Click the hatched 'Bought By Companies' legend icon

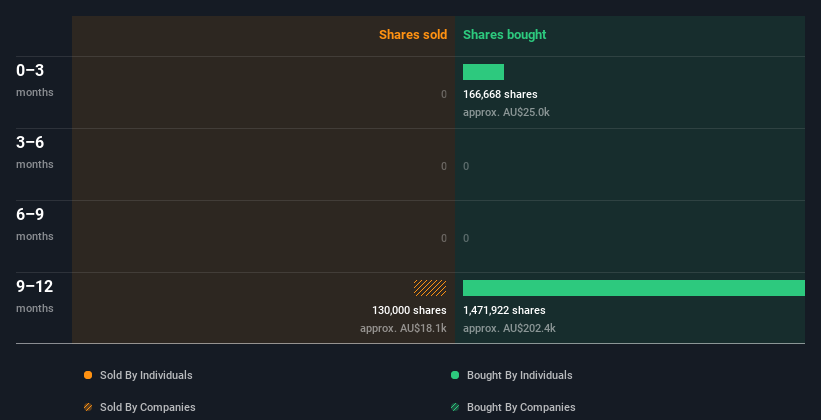(455, 407)
